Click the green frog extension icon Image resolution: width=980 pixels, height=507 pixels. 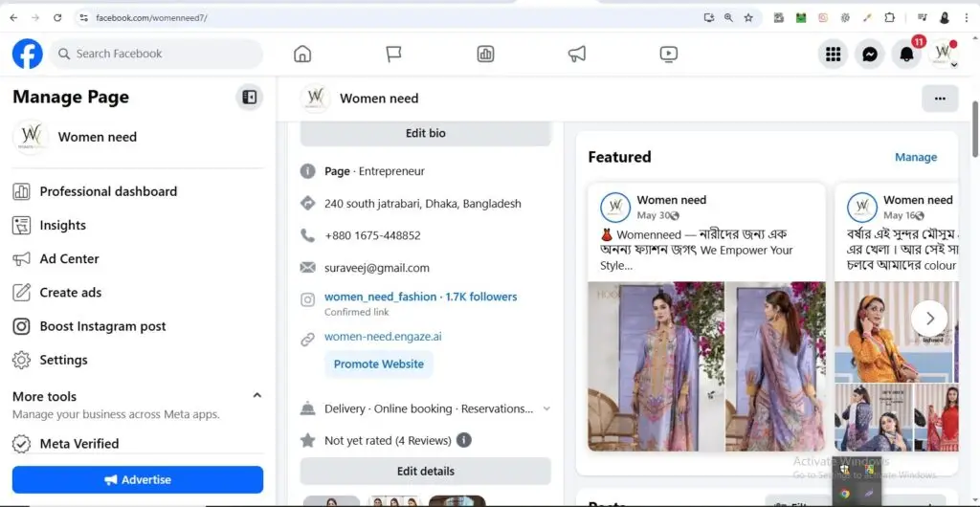(x=801, y=18)
